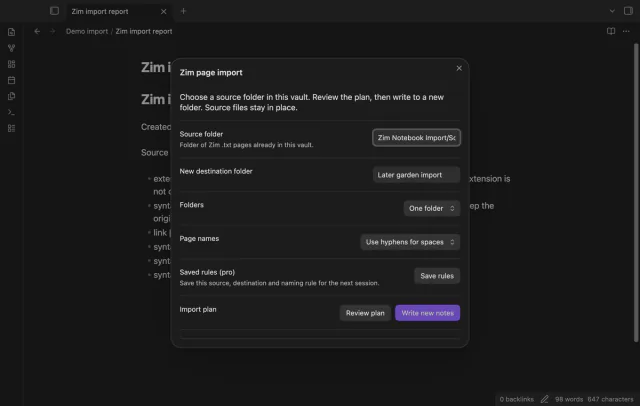This screenshot has height=406, width=640.
Task: Navigate forward with the right arrow
Action: pos(52,31)
